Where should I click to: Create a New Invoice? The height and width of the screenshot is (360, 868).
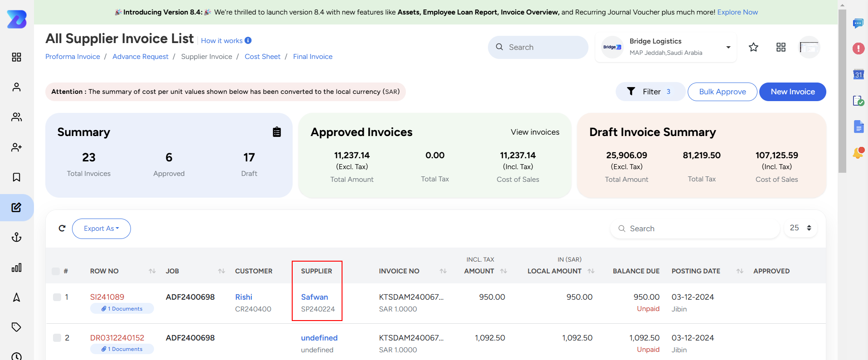[793, 92]
